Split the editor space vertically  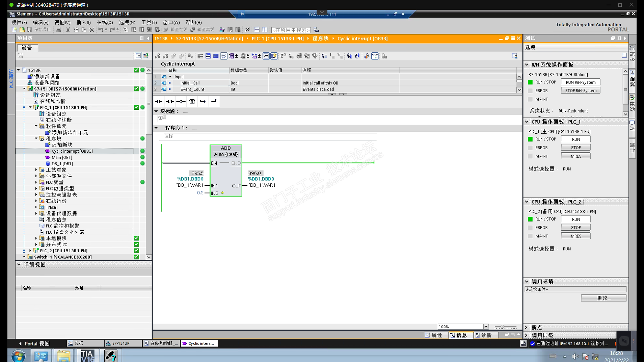pos(265,30)
